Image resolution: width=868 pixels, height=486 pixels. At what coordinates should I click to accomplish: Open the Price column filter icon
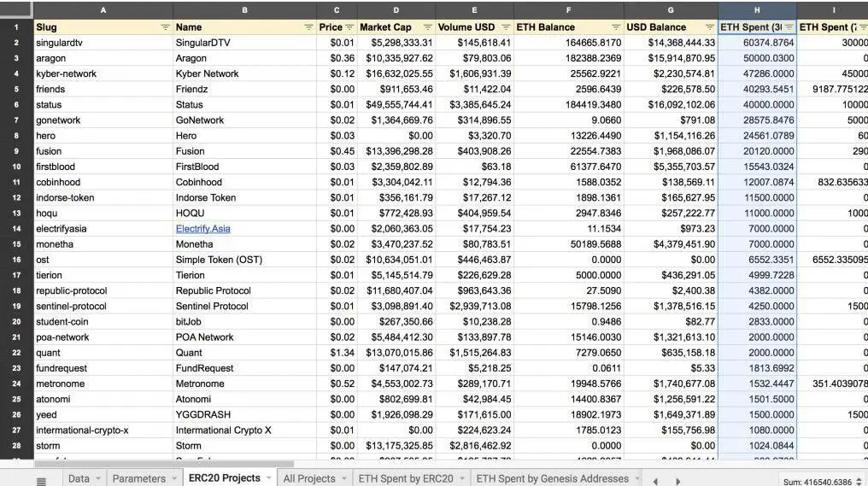click(x=349, y=27)
